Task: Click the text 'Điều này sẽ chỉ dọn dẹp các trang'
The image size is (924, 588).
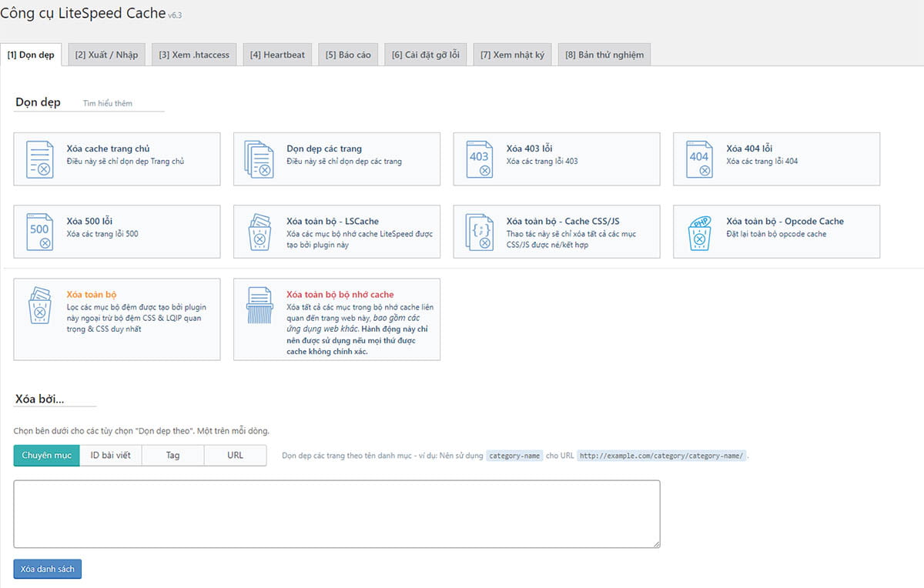Action: (x=344, y=162)
